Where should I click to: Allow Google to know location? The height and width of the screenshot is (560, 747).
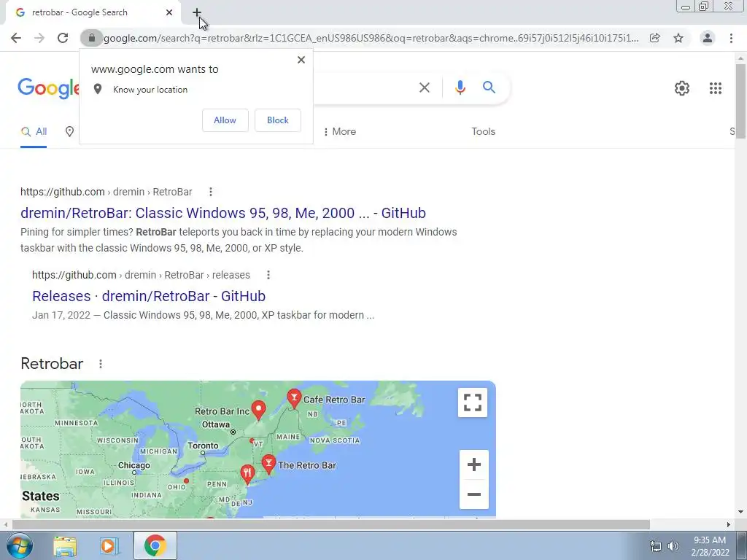coord(225,120)
